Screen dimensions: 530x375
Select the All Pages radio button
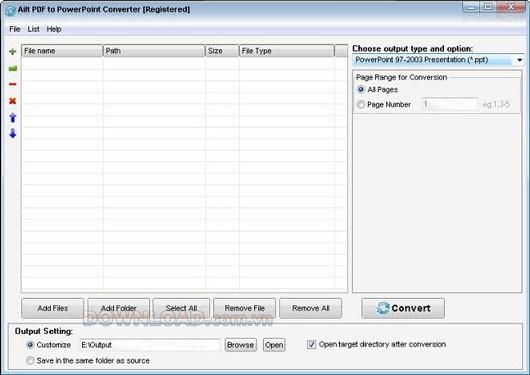click(x=361, y=89)
